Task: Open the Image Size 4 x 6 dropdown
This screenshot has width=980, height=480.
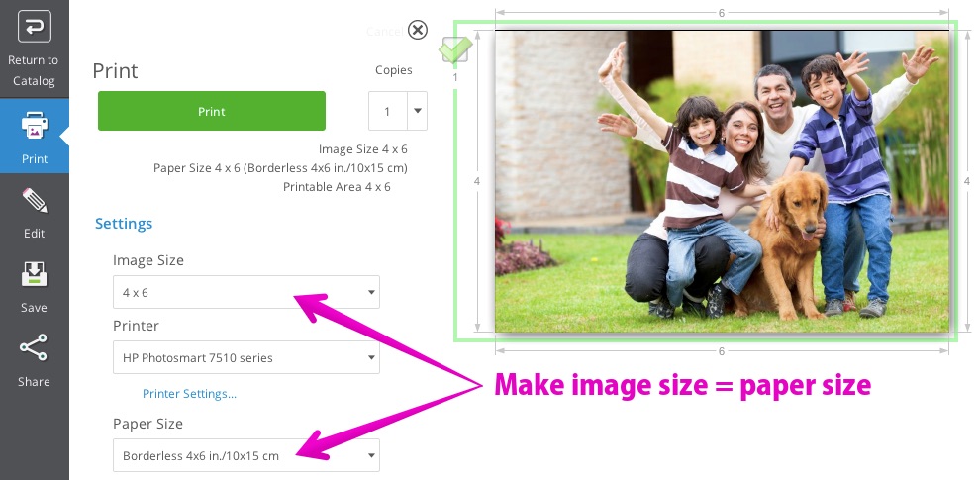Action: click(x=246, y=292)
